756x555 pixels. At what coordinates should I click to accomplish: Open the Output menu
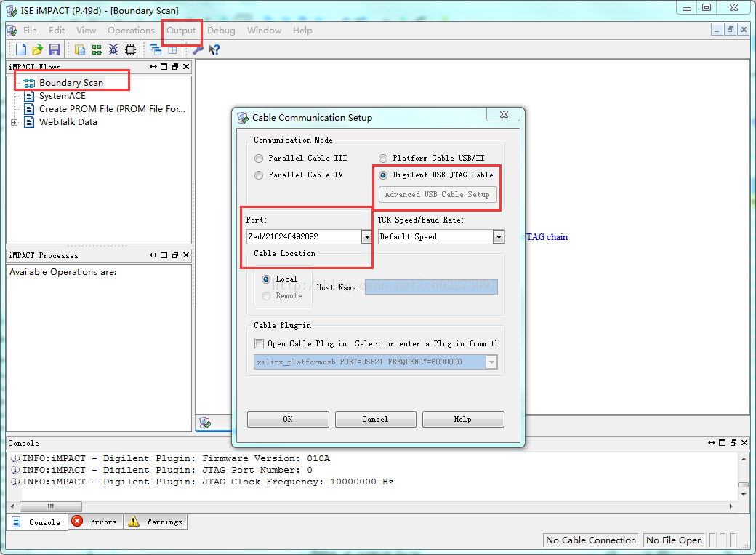(181, 31)
